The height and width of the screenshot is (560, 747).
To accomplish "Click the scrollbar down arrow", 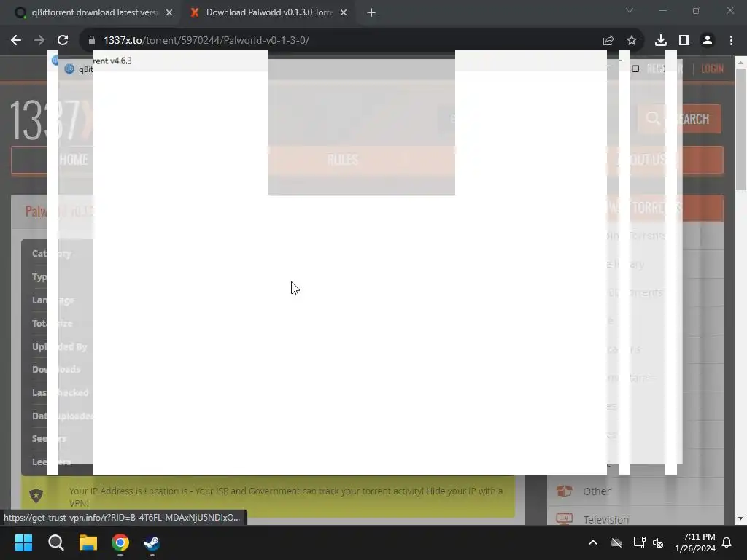I will [740, 518].
